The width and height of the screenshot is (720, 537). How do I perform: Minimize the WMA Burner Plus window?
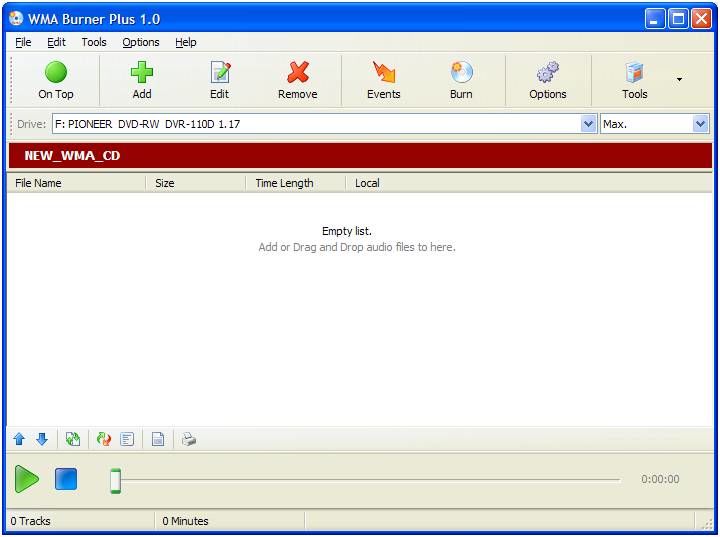pyautogui.click(x=655, y=19)
